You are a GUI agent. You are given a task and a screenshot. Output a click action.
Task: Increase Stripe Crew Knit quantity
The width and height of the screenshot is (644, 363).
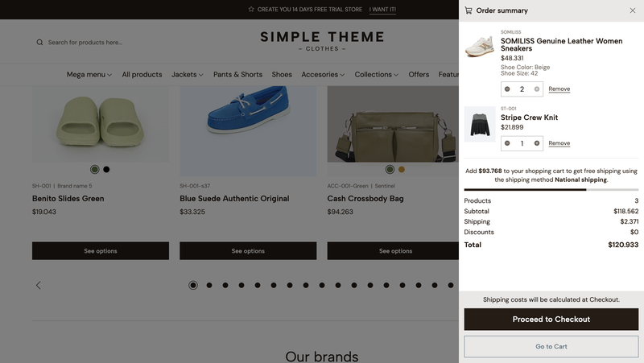[537, 144]
